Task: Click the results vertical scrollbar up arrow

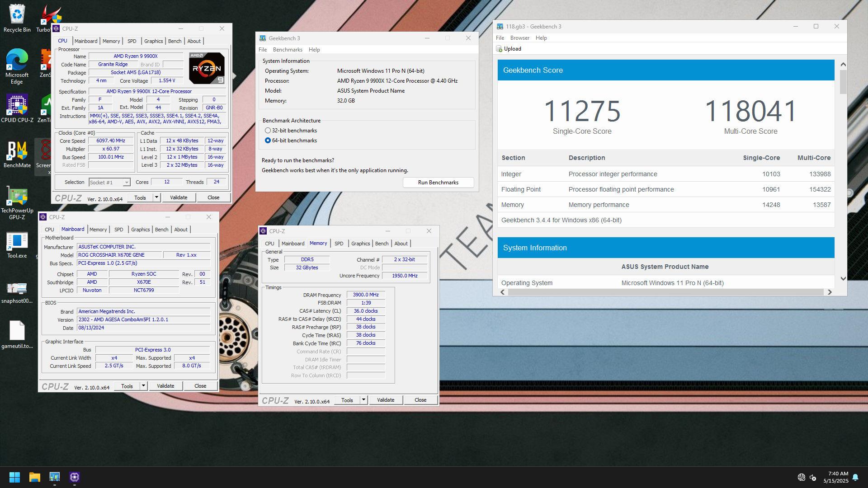Action: point(843,64)
